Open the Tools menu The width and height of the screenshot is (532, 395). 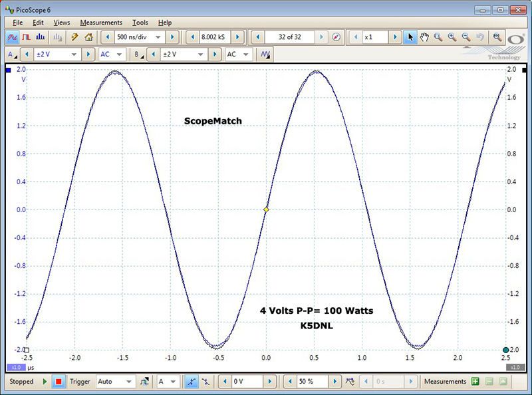(140, 23)
